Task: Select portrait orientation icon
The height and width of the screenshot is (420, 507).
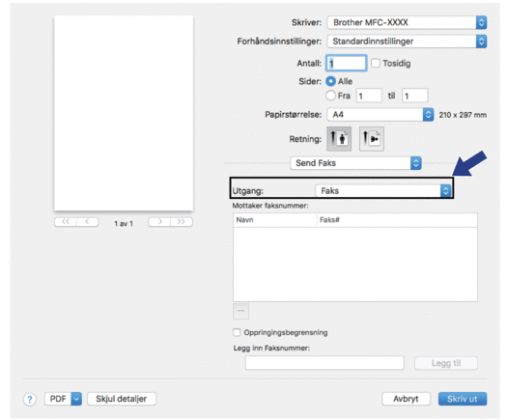Action: point(339,139)
